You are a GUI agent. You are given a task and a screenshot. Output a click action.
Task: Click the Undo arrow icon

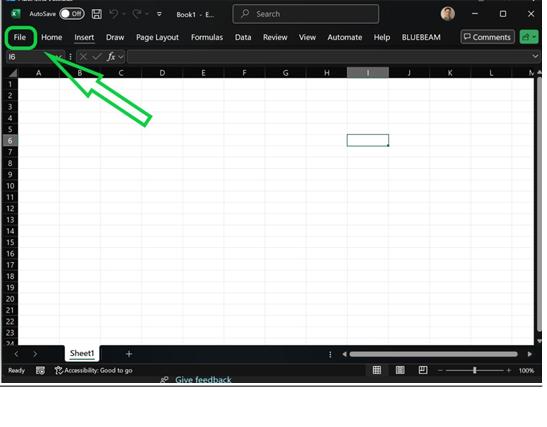click(113, 14)
